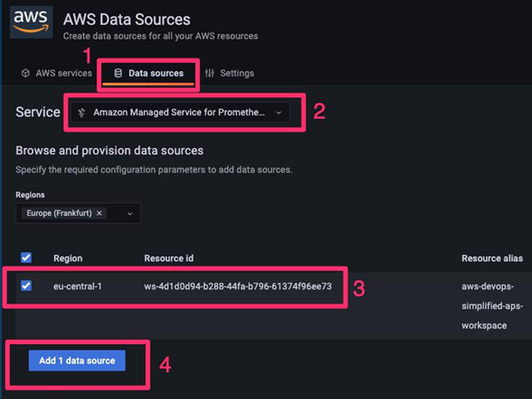This screenshot has height=399, width=532.
Task: Remove Europe (Frankfurt) region tag
Action: [99, 213]
